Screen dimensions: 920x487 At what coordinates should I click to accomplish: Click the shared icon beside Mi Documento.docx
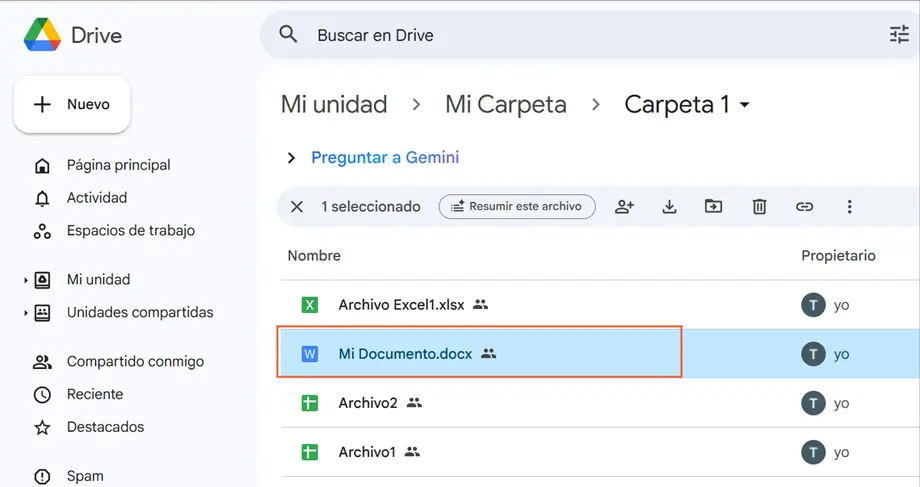tap(489, 354)
